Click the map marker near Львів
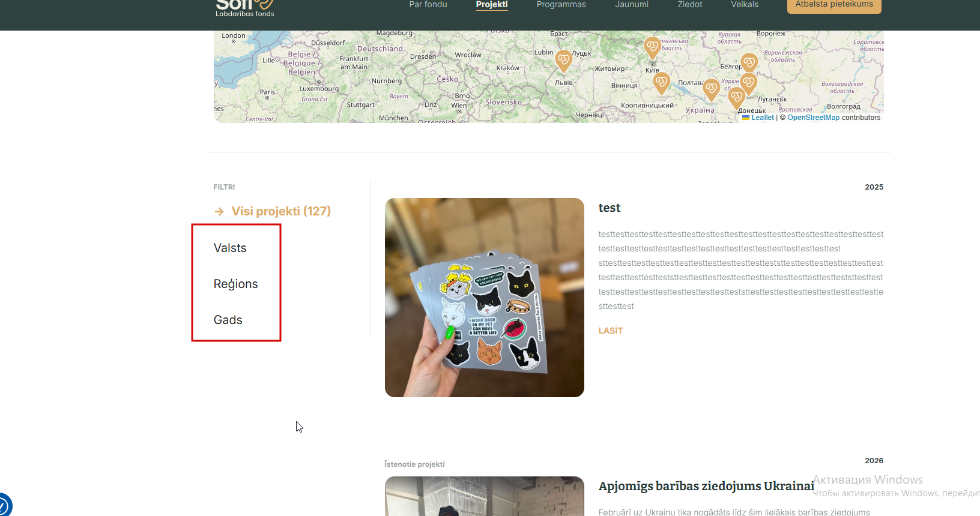 coord(563,61)
